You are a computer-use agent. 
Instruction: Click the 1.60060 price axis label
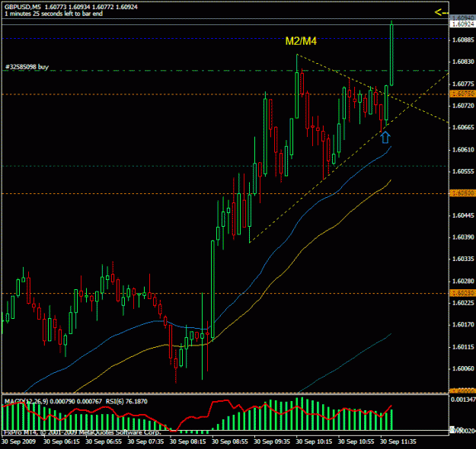[x=463, y=368]
